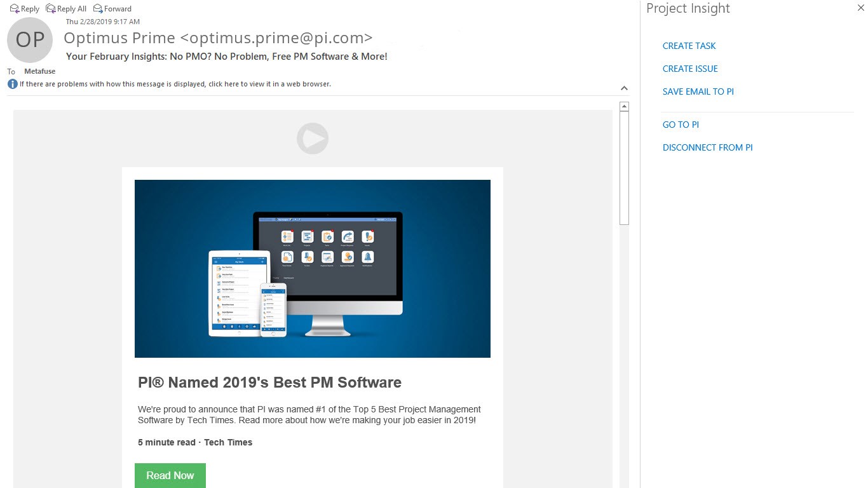View message in web browser info bar
This screenshot has width=868, height=488.
(x=175, y=84)
